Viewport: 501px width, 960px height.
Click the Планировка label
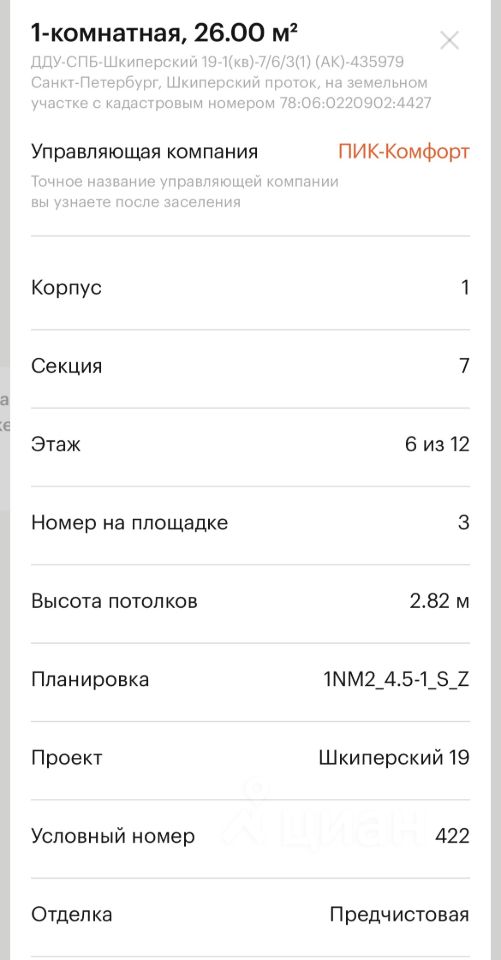(x=90, y=680)
